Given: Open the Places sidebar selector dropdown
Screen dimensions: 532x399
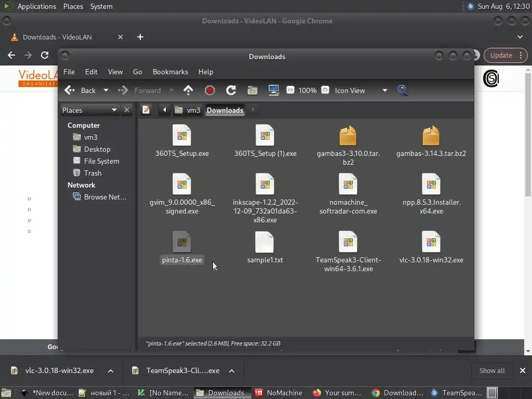Looking at the screenshot, I should click(x=90, y=110).
